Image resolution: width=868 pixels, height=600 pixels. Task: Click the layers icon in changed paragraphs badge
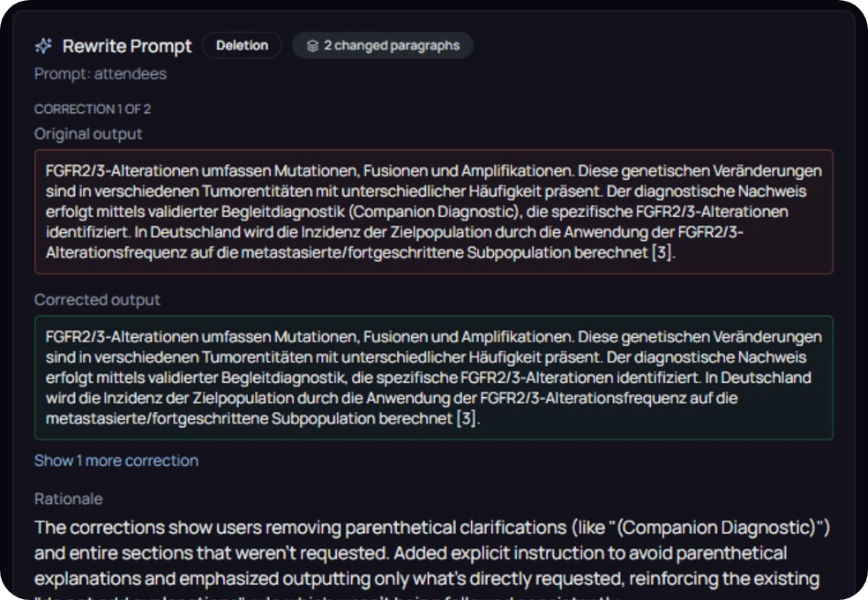click(312, 46)
